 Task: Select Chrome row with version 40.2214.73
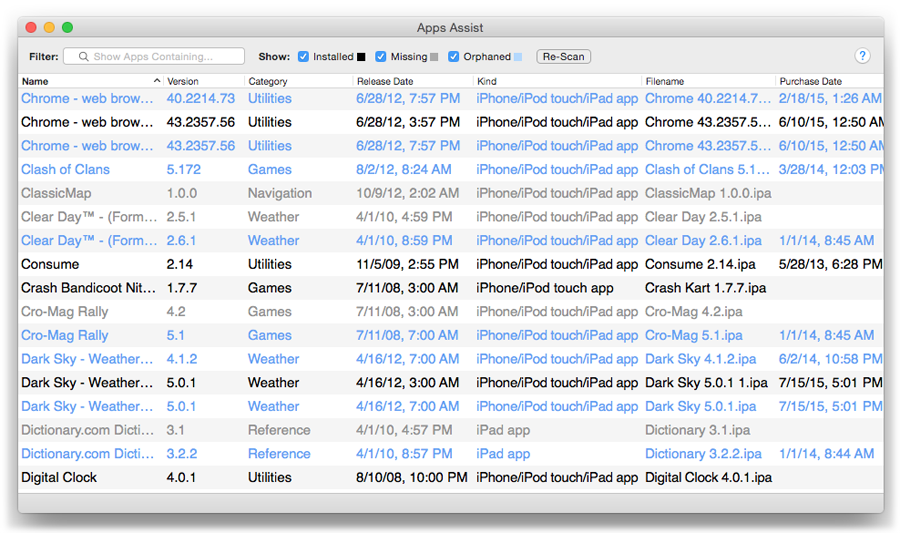(x=451, y=99)
